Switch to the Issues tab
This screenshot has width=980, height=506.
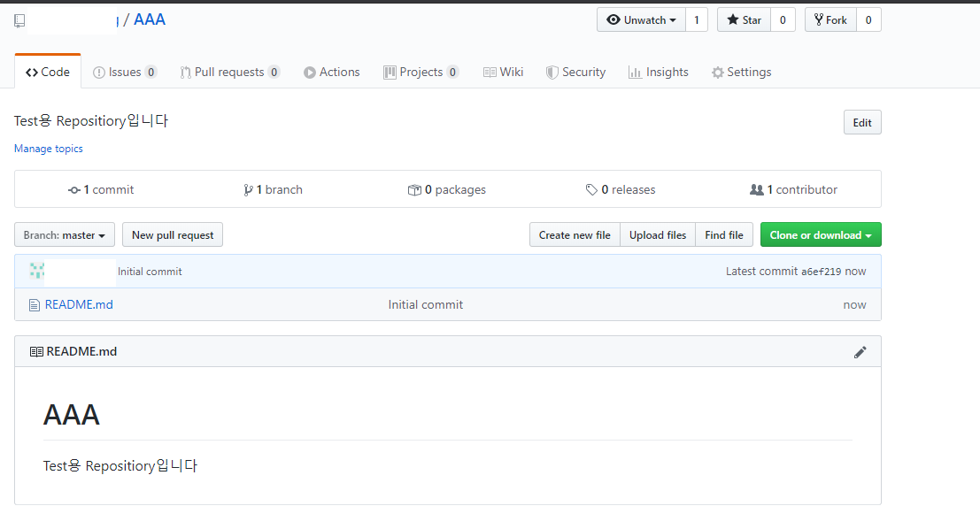click(x=124, y=72)
